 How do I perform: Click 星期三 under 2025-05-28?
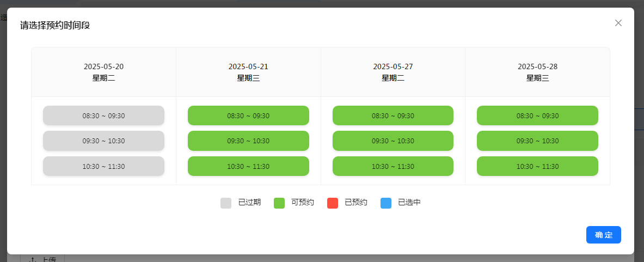[x=538, y=78]
